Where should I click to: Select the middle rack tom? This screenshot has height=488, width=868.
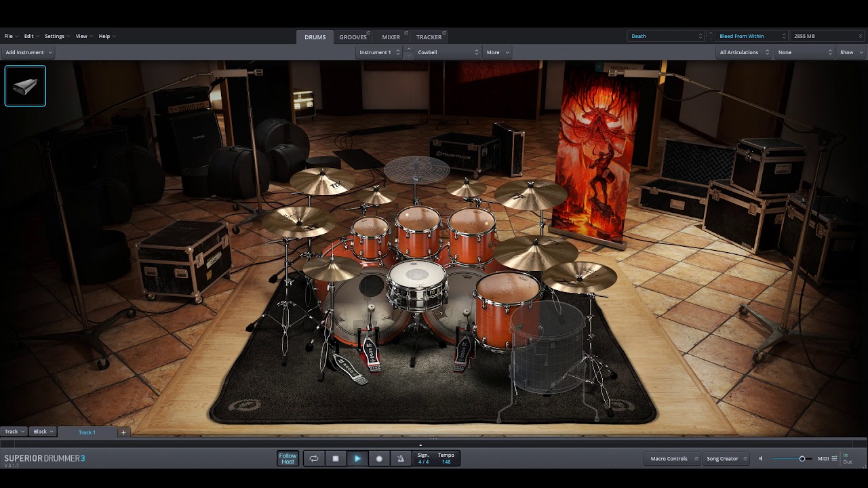tap(418, 232)
